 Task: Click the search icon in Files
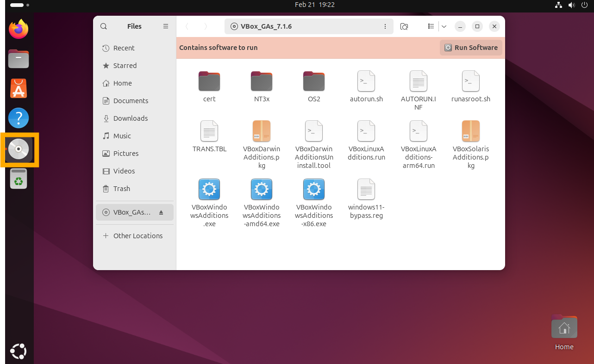[104, 26]
